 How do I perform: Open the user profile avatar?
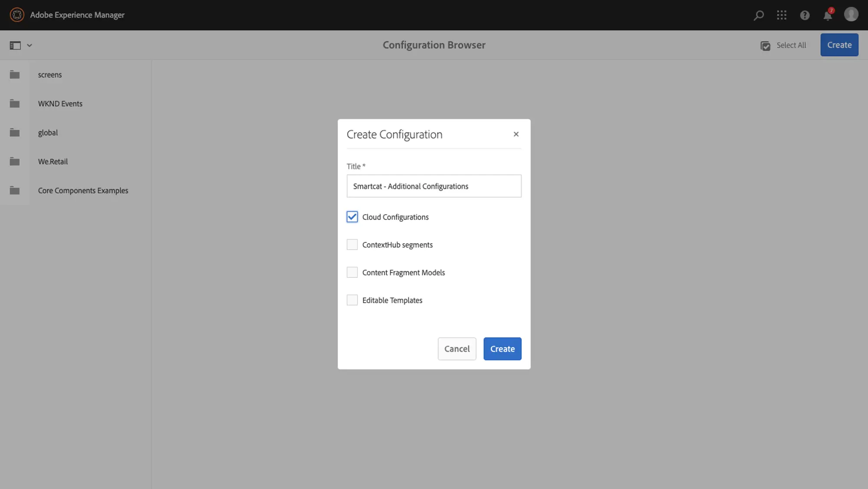coord(851,14)
